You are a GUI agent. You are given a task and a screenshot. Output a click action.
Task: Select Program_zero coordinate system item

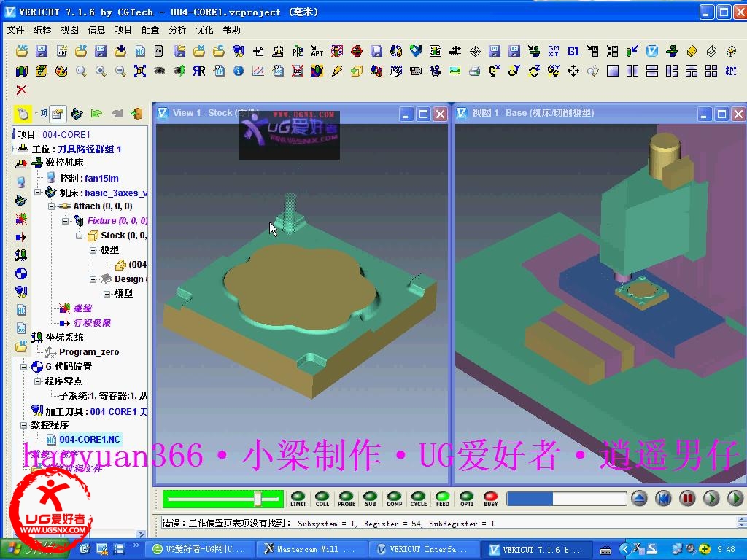pyautogui.click(x=89, y=352)
